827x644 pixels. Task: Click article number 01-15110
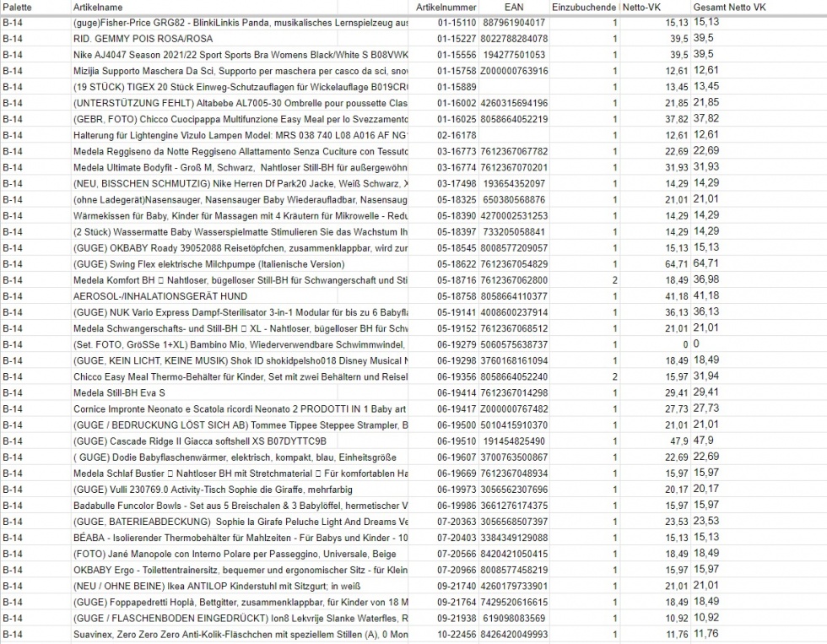457,23
